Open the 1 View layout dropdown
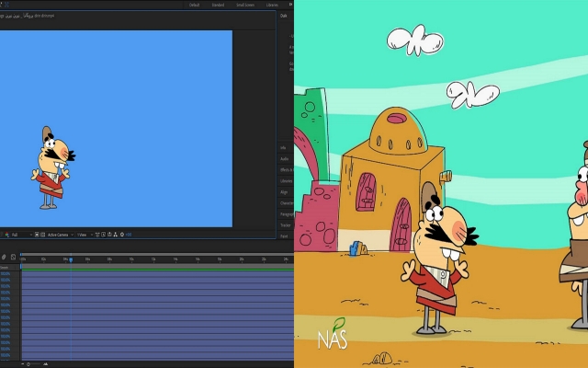Viewport: 588px width, 368px height. click(x=85, y=235)
